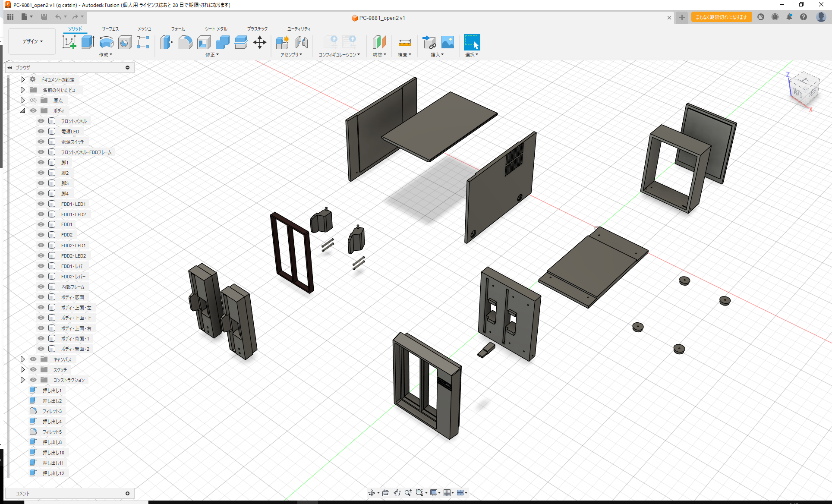Hide the 内部フレーム body

pos(41,287)
